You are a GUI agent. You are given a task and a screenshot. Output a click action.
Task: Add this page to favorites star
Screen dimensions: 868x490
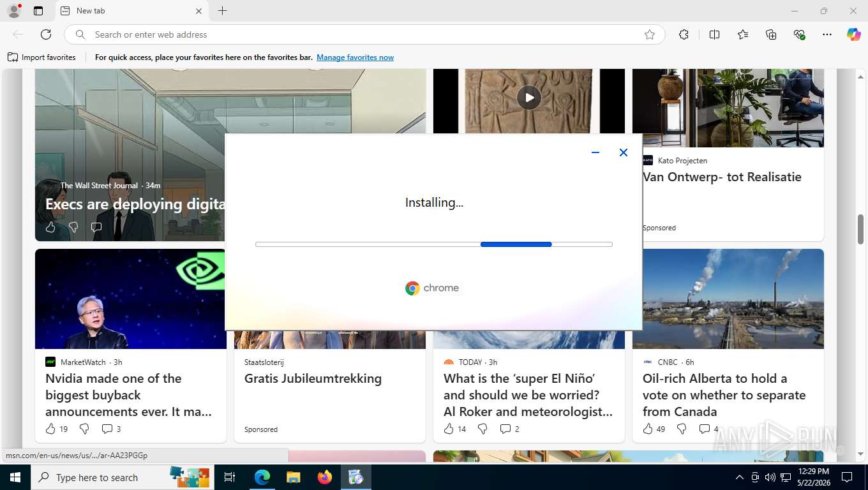coord(650,34)
